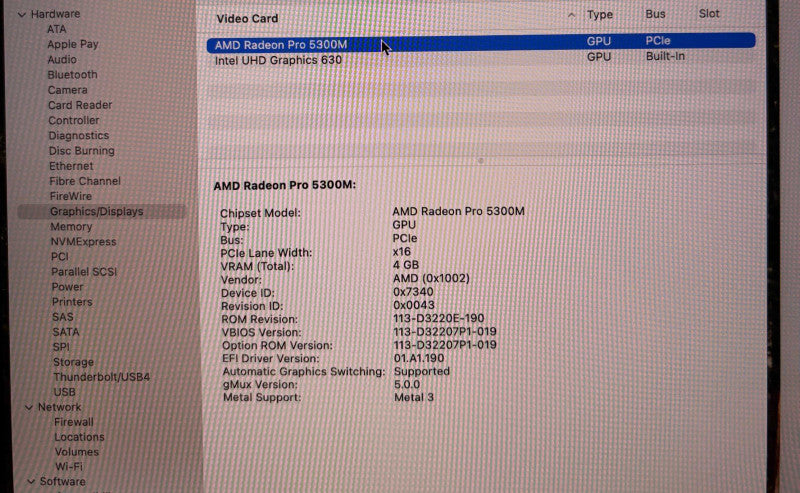Click the Software section label
Screen dimensions: 800x493
coord(62,481)
